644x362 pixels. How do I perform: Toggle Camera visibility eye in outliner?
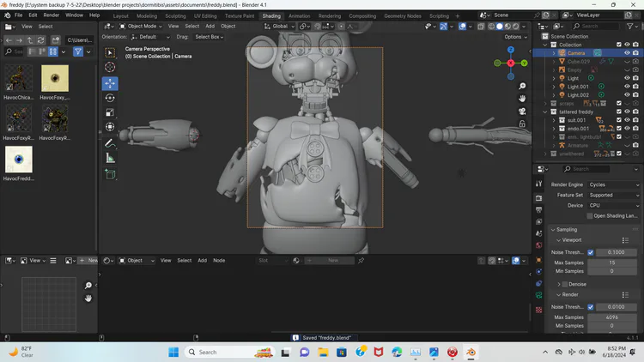[627, 53]
